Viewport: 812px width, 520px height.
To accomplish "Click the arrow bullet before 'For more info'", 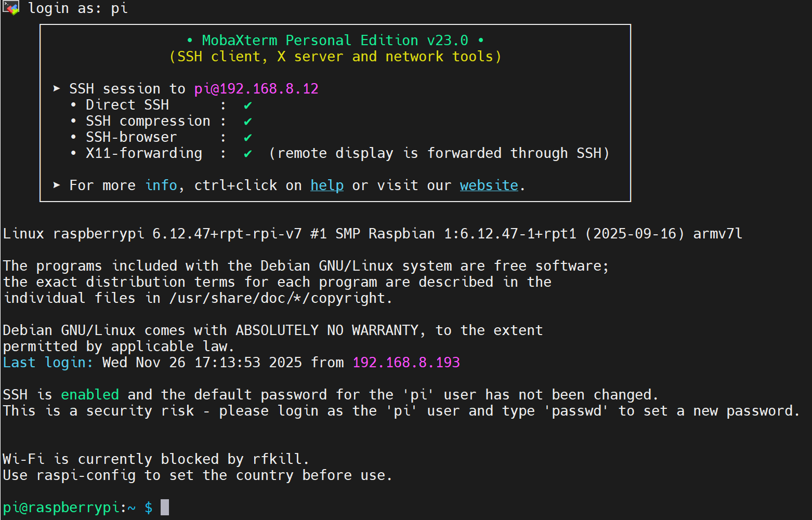I will (57, 185).
